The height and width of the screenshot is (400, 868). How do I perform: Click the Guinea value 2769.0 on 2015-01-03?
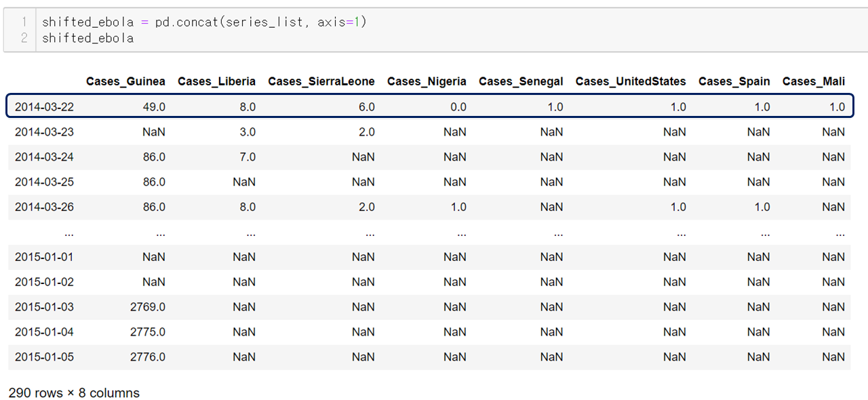[x=148, y=307]
